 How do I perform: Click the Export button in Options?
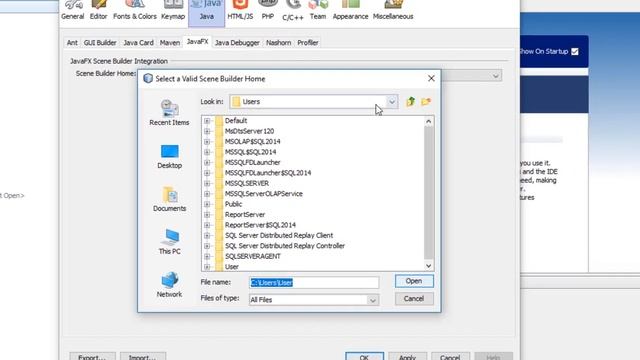click(x=92, y=357)
